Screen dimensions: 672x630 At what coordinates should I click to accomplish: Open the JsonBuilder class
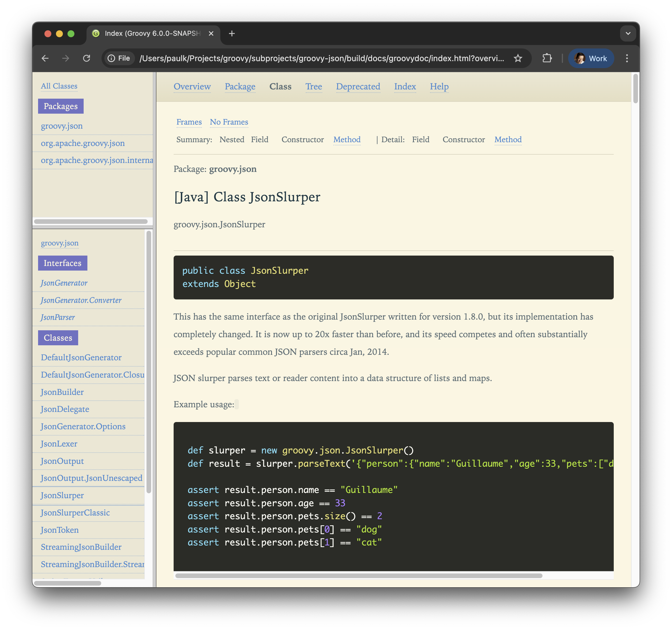[62, 392]
